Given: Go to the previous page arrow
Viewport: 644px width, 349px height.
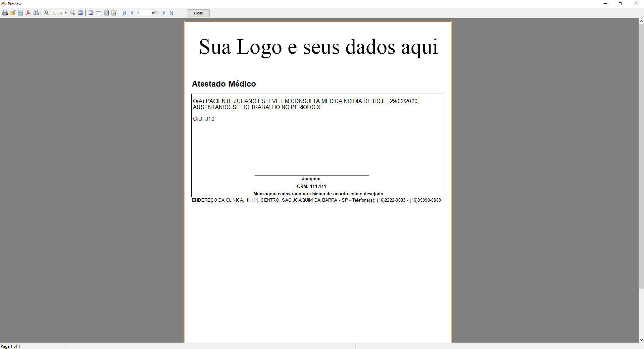Looking at the screenshot, I should tap(132, 13).
